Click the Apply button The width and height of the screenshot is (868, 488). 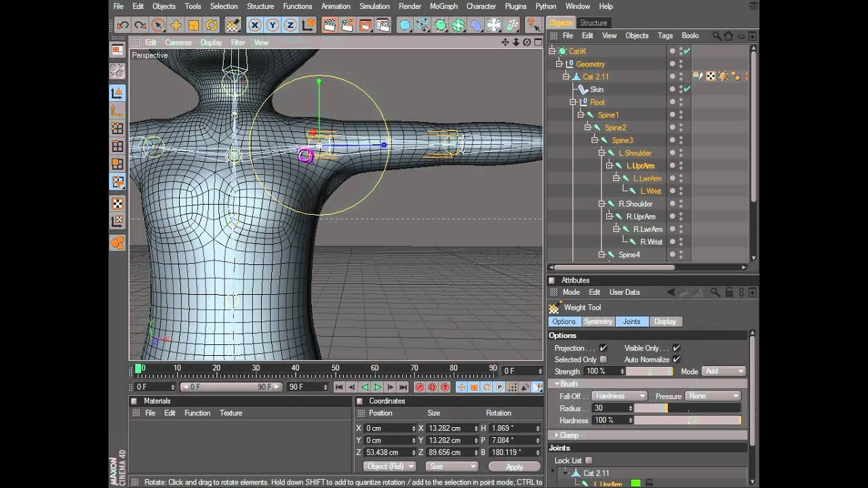click(514, 466)
